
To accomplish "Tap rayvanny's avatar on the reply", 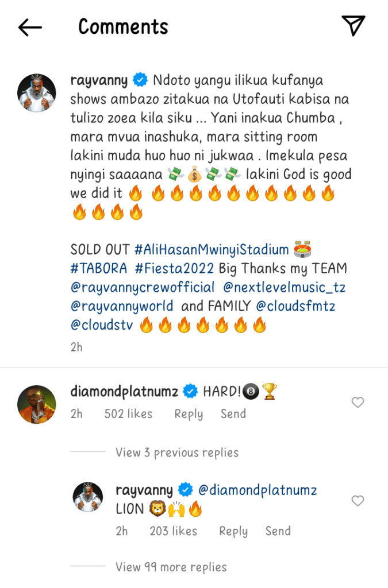I will pos(87,497).
